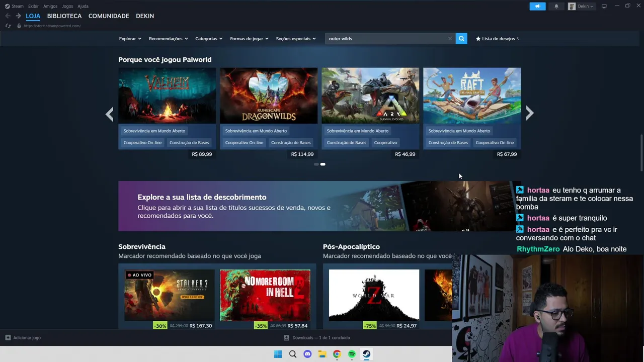Click the Pós-Apocalíptico section heading
Screen dimensions: 644x362
coord(351,247)
